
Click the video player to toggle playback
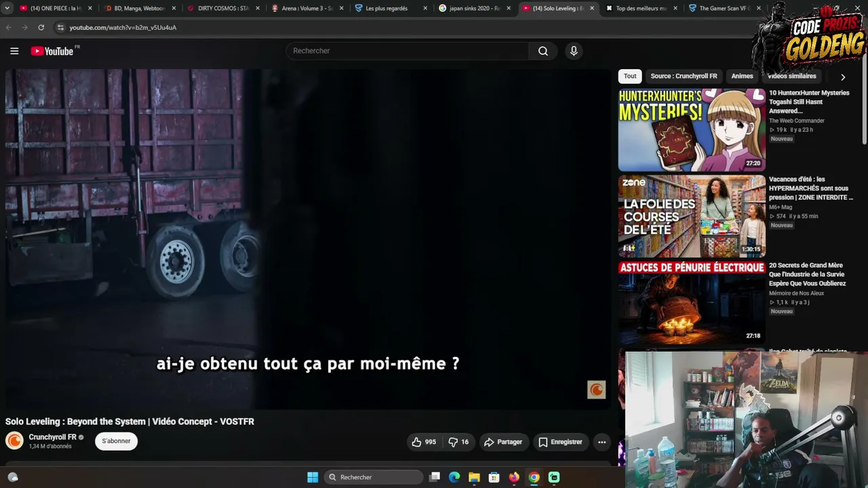pyautogui.click(x=308, y=239)
